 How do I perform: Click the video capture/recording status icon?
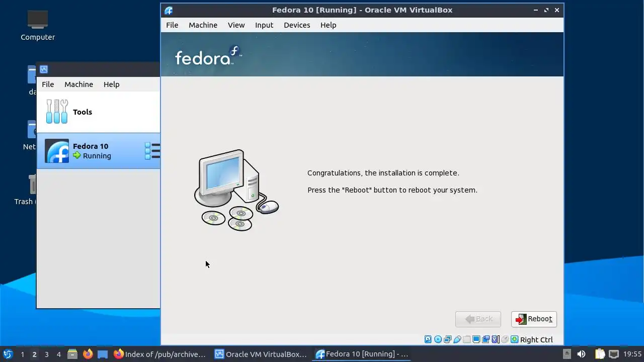(x=486, y=339)
